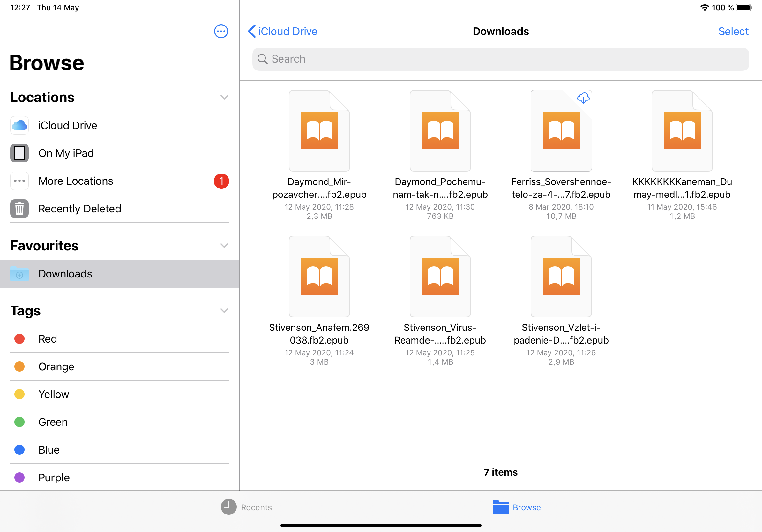Open iCloud Drive in Locations
The width and height of the screenshot is (762, 532).
click(x=119, y=125)
